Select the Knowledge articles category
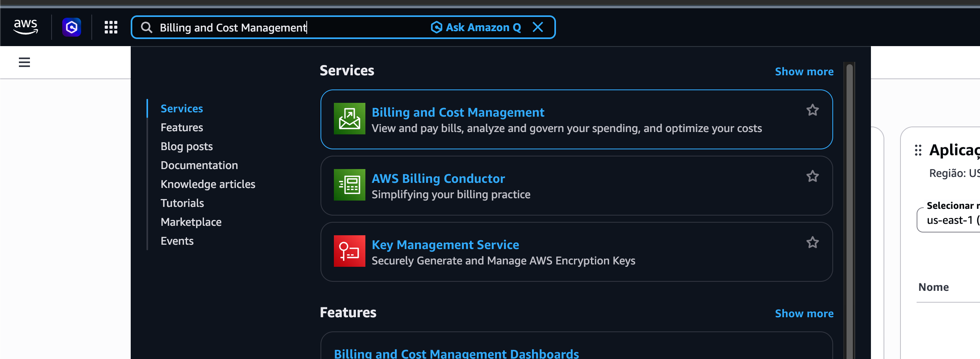The width and height of the screenshot is (980, 359). (x=208, y=184)
